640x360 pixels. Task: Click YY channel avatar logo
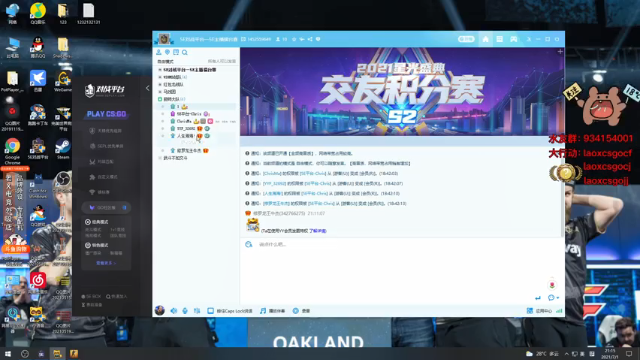coord(164,39)
